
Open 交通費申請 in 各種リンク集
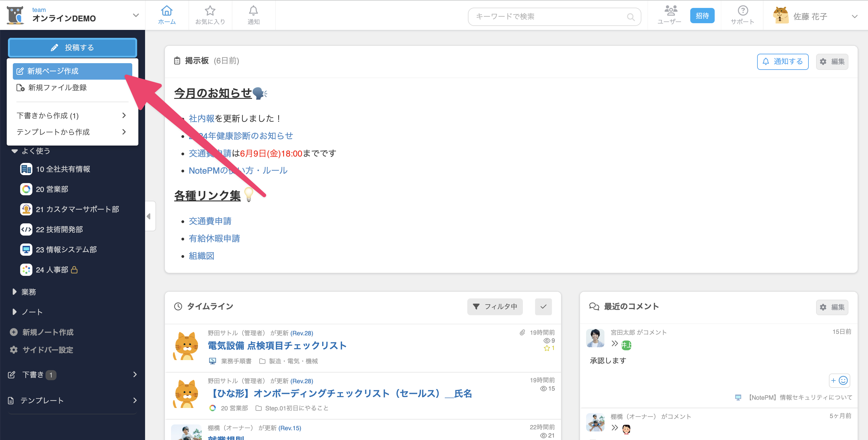pos(210,221)
